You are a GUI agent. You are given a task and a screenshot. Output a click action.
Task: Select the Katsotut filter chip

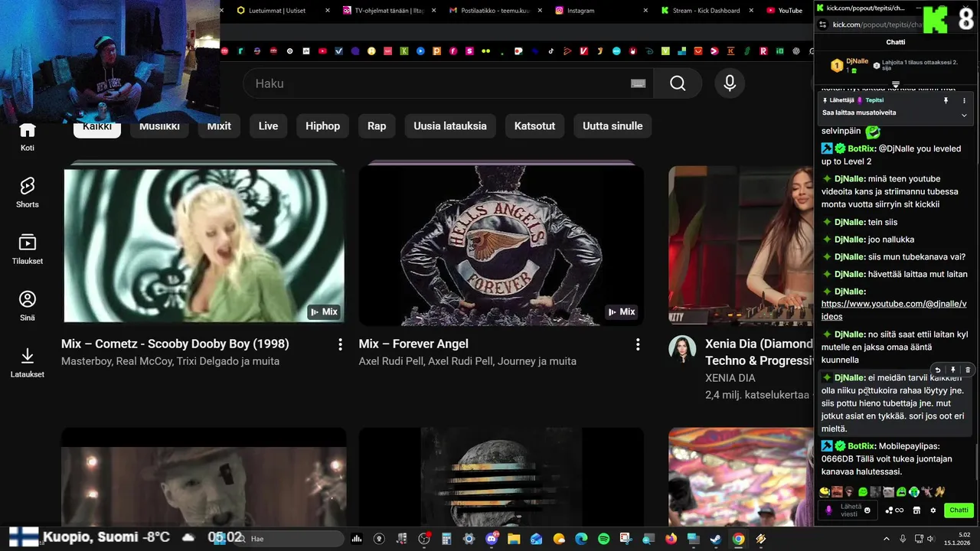534,126
